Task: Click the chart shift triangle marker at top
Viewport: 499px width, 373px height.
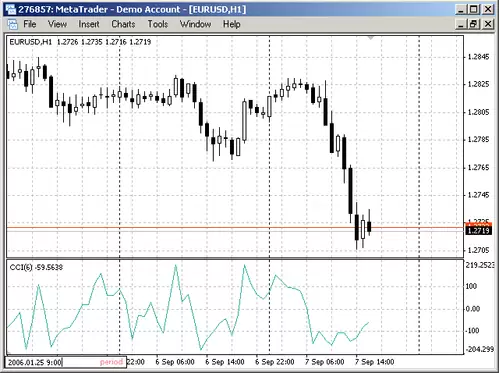Action: [371, 38]
